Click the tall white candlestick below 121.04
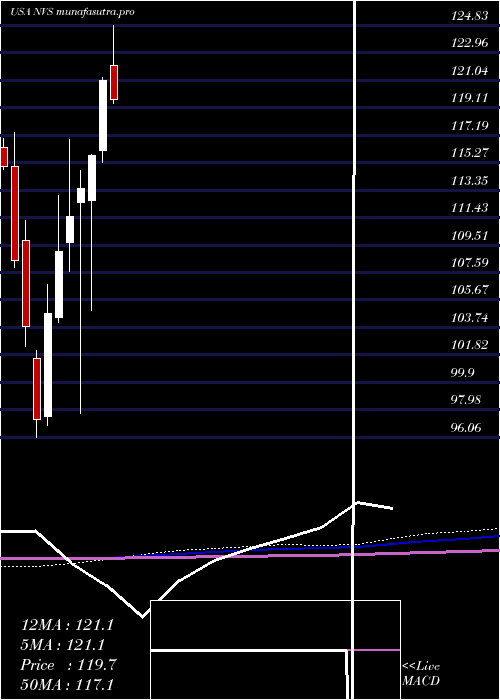The image size is (500, 700). (x=103, y=115)
